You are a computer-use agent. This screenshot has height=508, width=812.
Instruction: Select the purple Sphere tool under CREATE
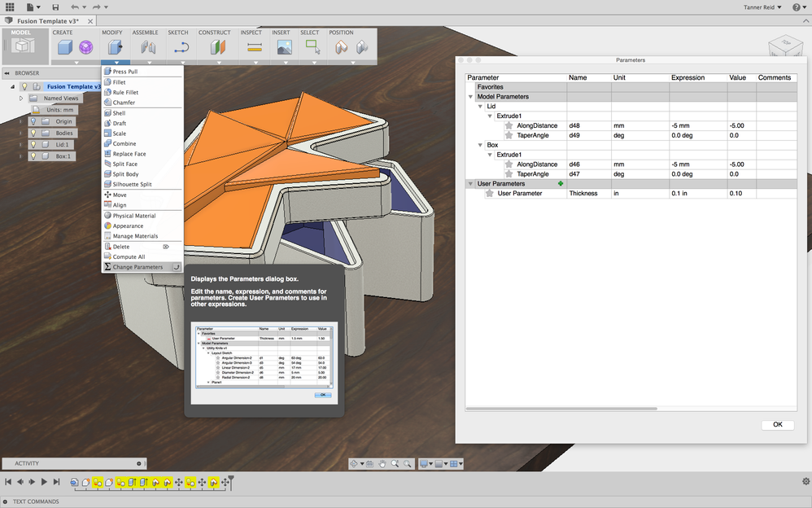85,46
